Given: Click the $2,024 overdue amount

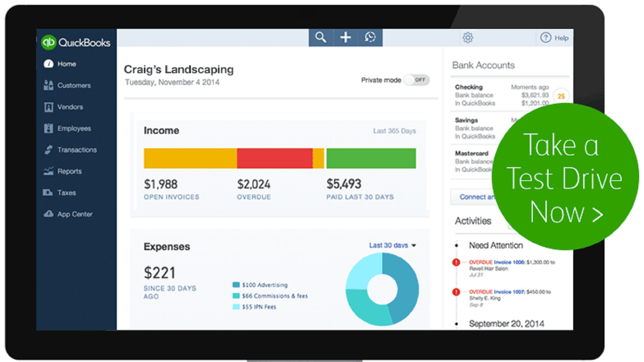Looking at the screenshot, I should (254, 184).
